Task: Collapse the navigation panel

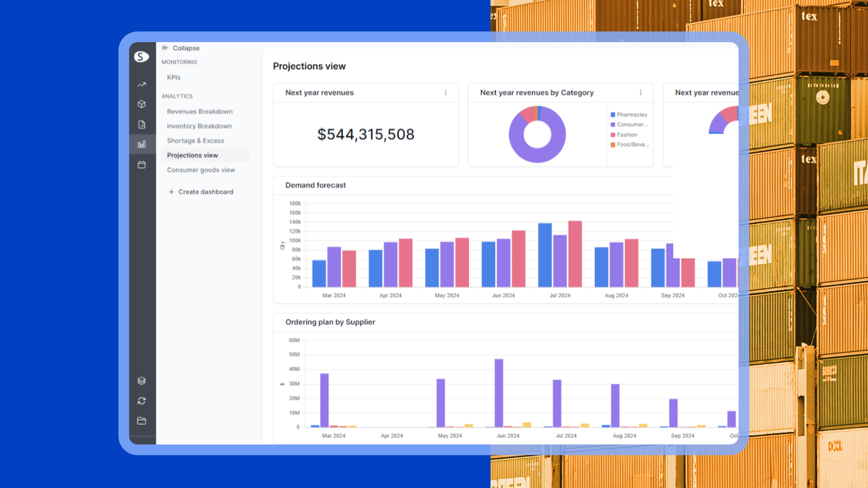Action: (x=181, y=48)
